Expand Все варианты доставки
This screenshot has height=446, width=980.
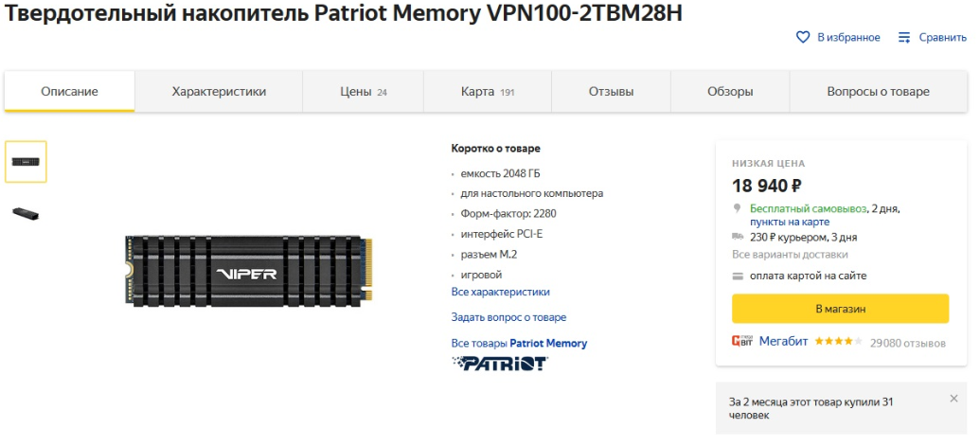[x=790, y=255]
